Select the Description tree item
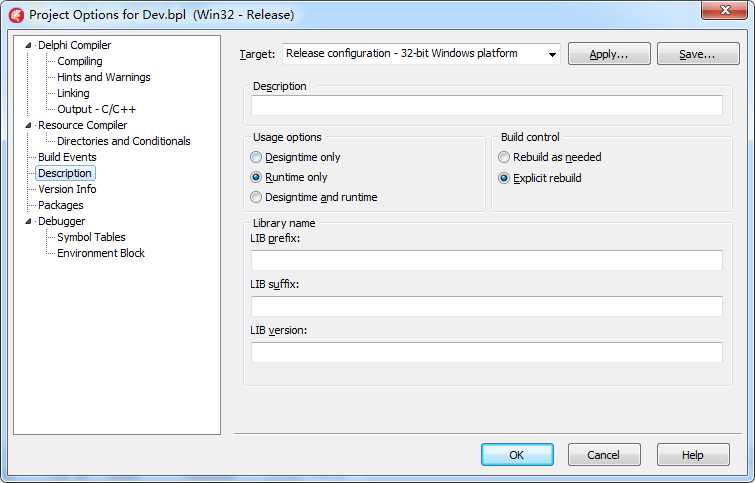The image size is (755, 483). point(65,173)
